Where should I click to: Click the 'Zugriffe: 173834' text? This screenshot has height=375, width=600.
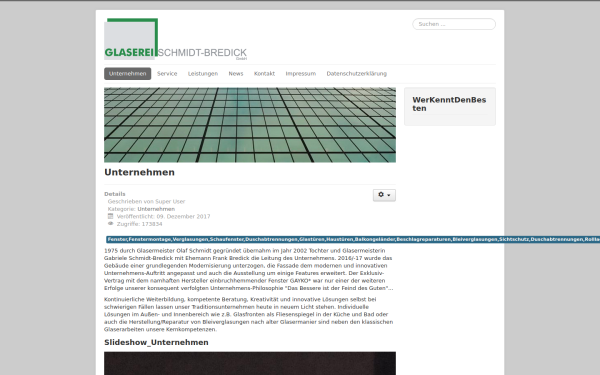(139, 224)
